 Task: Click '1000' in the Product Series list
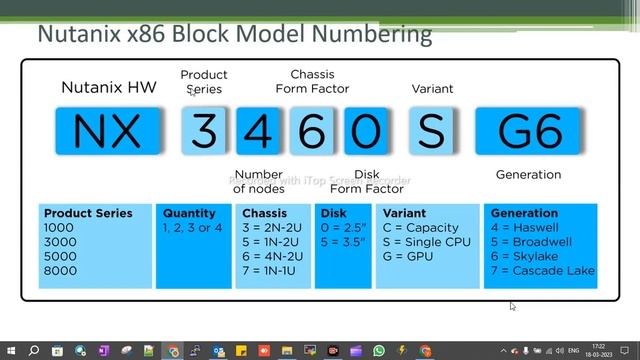coord(59,227)
